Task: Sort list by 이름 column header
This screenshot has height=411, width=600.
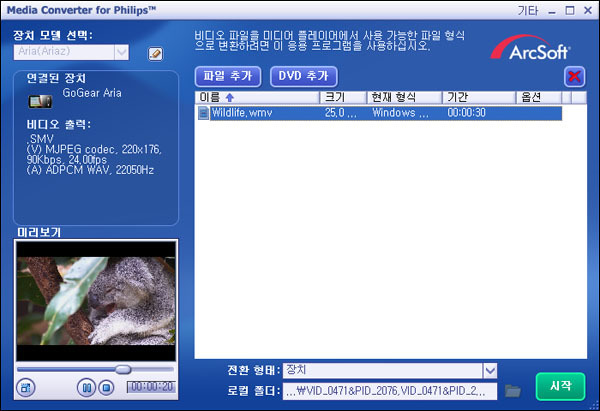Action: coord(257,98)
